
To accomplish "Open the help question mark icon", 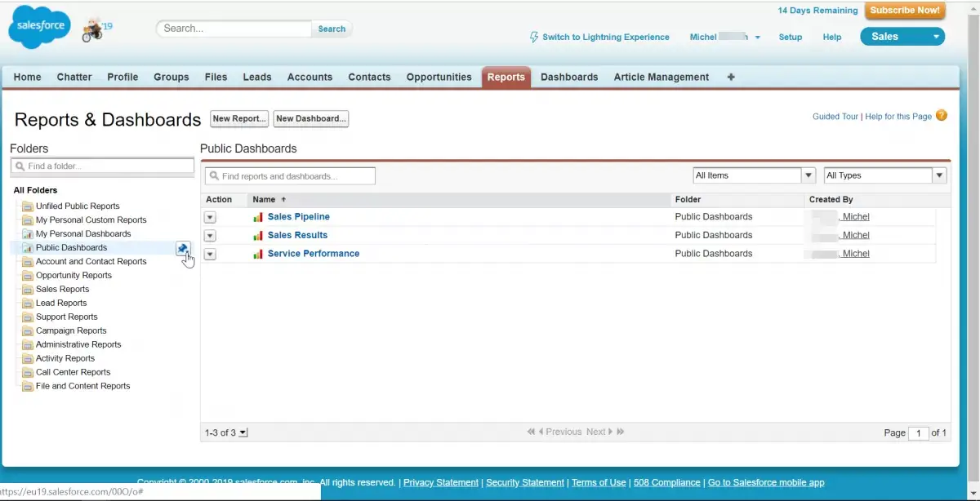I will (x=942, y=116).
